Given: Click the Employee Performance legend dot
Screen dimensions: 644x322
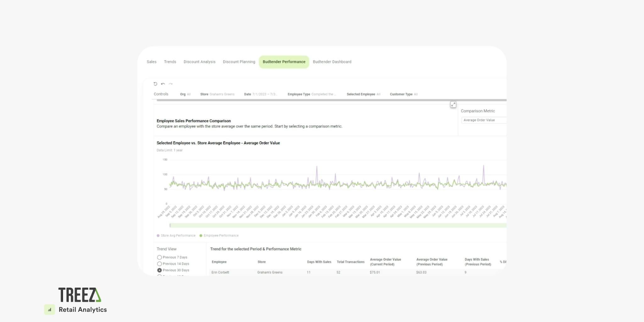Looking at the screenshot, I should click(201, 235).
